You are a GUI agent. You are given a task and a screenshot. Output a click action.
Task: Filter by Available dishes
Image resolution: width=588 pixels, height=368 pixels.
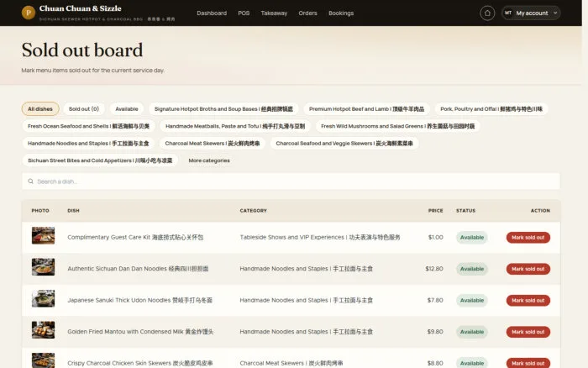127,108
